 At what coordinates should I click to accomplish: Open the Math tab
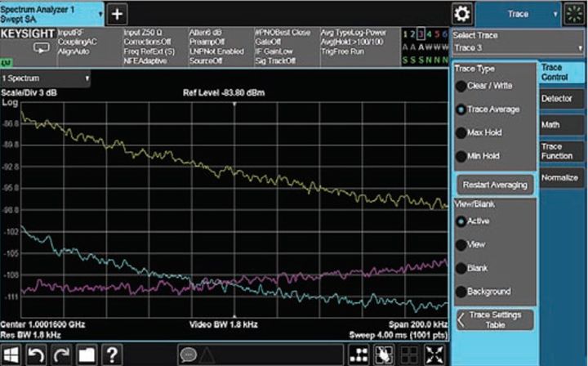[x=562, y=124]
